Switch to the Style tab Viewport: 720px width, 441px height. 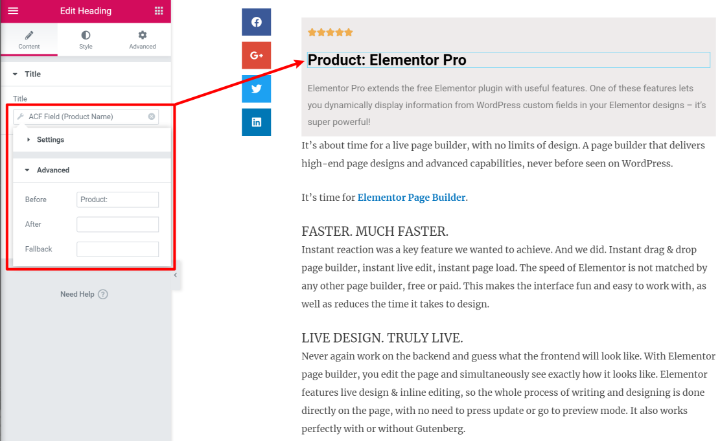pos(86,39)
